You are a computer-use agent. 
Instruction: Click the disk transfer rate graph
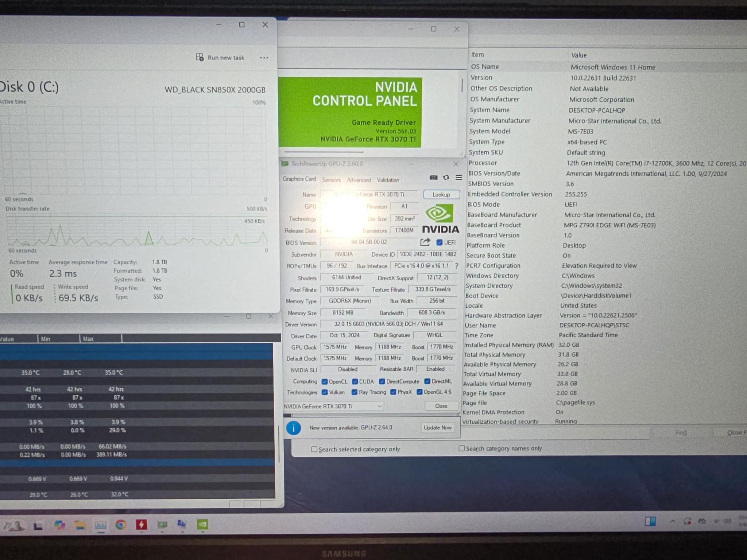pyautogui.click(x=137, y=230)
